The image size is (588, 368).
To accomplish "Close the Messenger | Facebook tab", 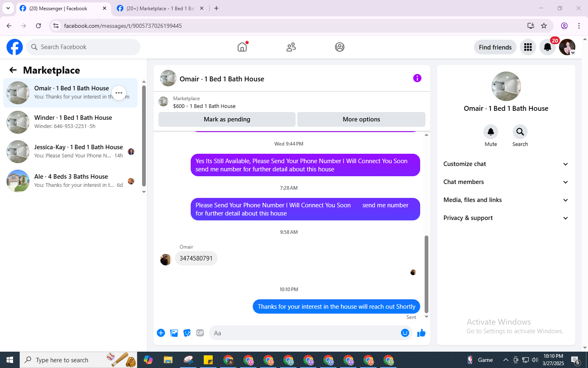I will point(105,8).
